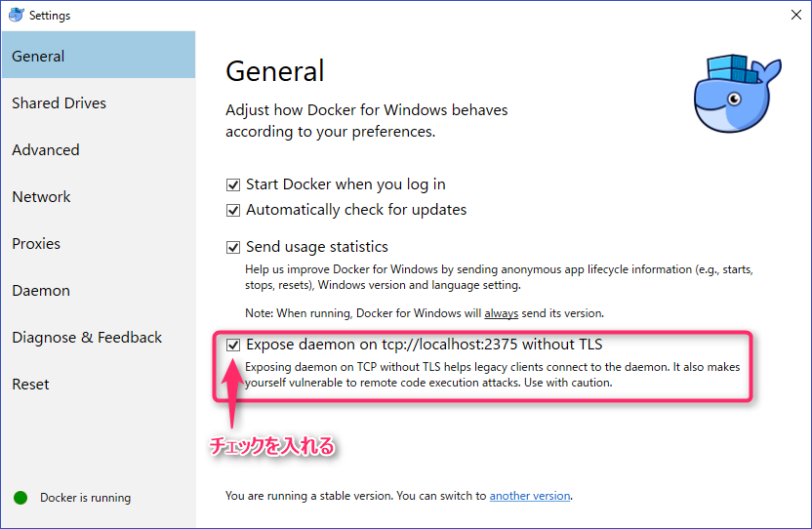This screenshot has height=529, width=812.
Task: Disable Send usage statistics checkbox
Action: click(233, 247)
